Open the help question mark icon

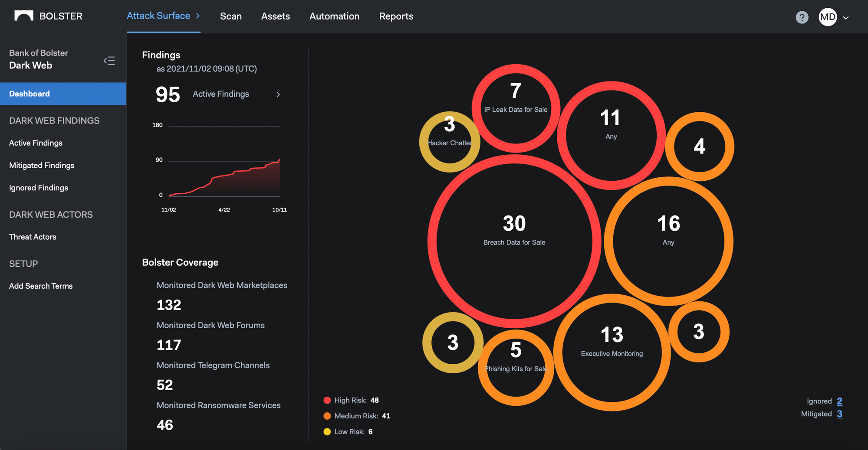coord(802,17)
